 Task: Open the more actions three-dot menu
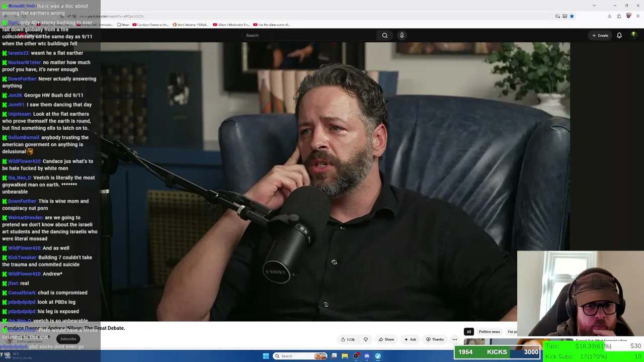pyautogui.click(x=455, y=339)
